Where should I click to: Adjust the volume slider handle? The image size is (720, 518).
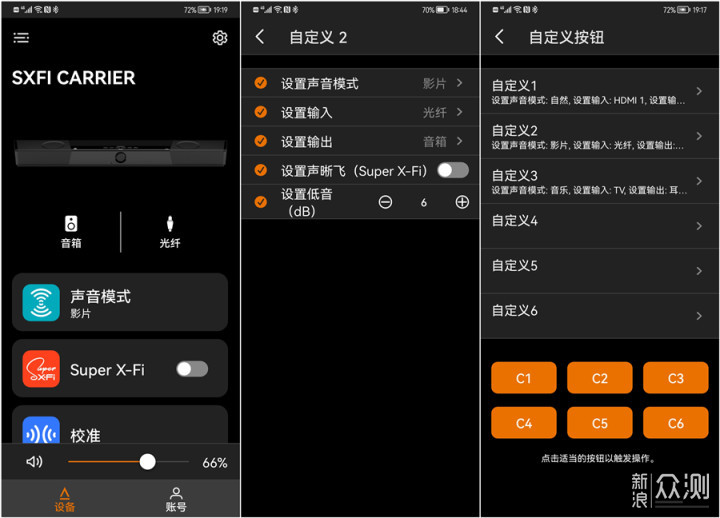tap(147, 462)
